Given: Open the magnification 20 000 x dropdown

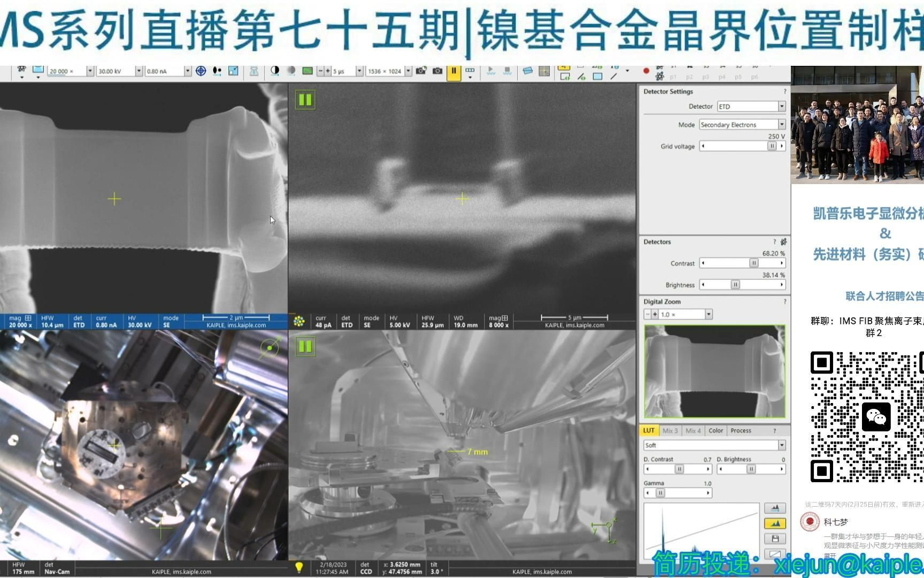Looking at the screenshot, I should pos(90,71).
